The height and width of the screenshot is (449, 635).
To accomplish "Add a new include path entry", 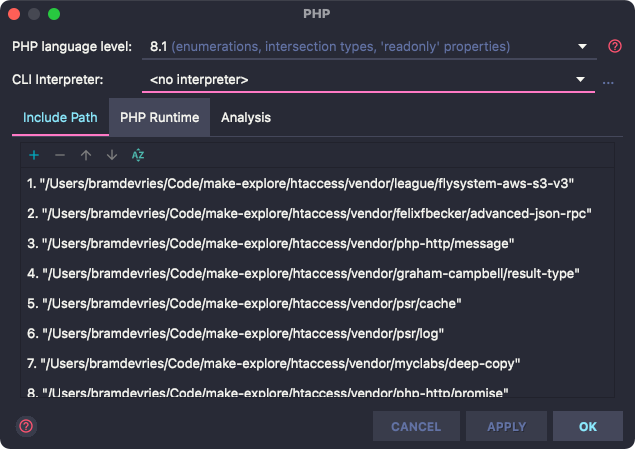I will coord(34,155).
